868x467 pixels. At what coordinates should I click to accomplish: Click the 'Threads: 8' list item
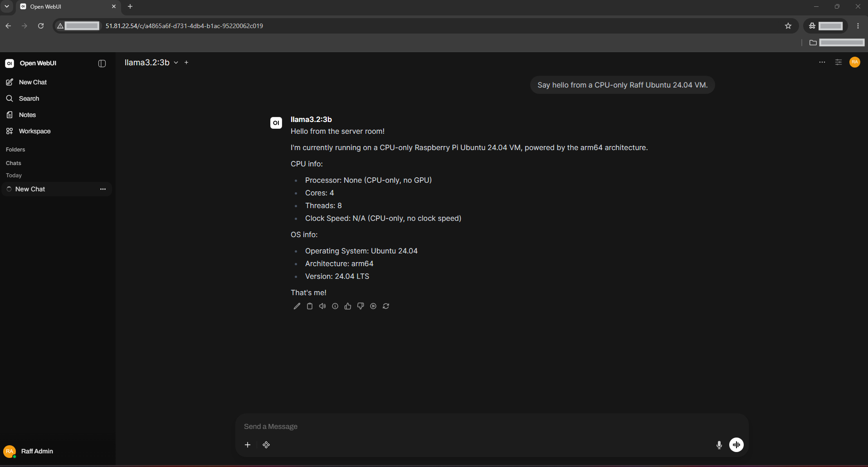[323, 206]
